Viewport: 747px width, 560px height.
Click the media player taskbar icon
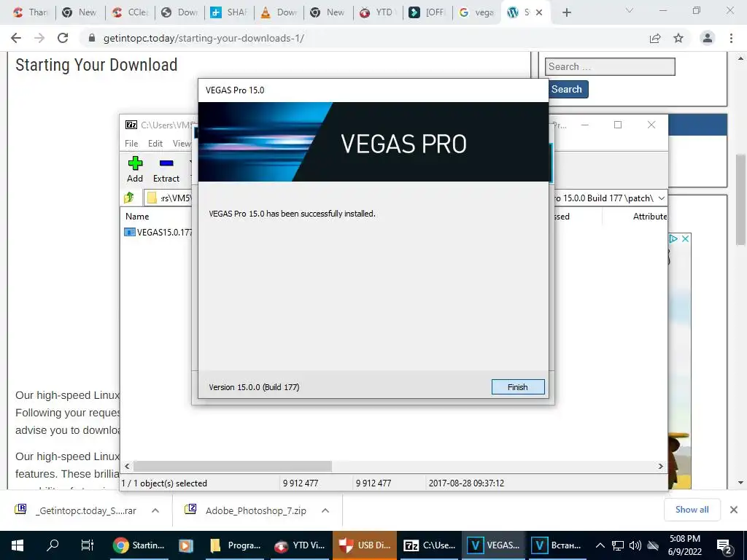186,545
